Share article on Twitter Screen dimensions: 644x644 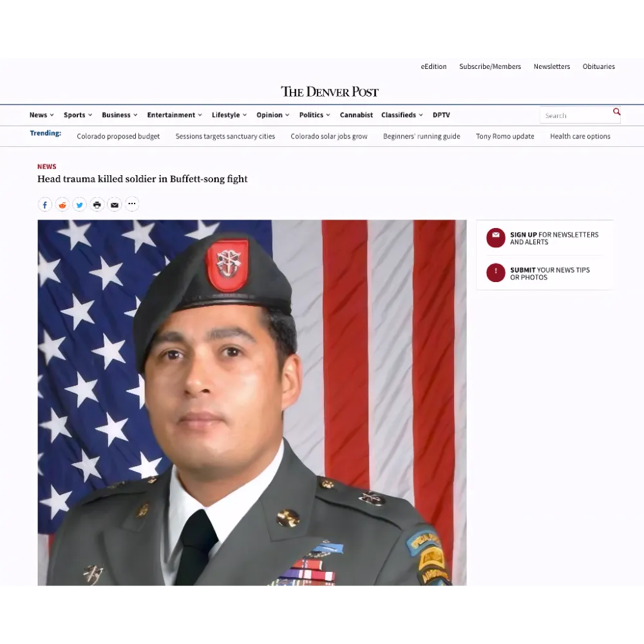[x=80, y=205]
